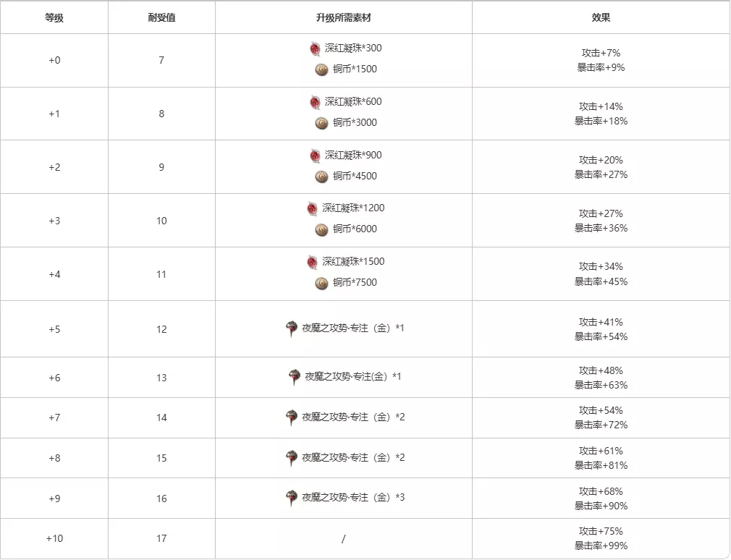731x560 pixels.
Task: Select the 耐受值 column header
Action: (161, 18)
